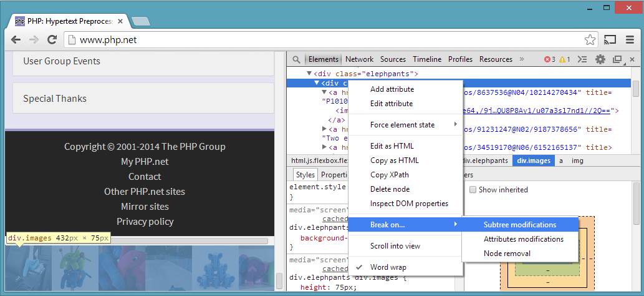Choose Edit attribute from context menu
The height and width of the screenshot is (296, 644).
406,104
